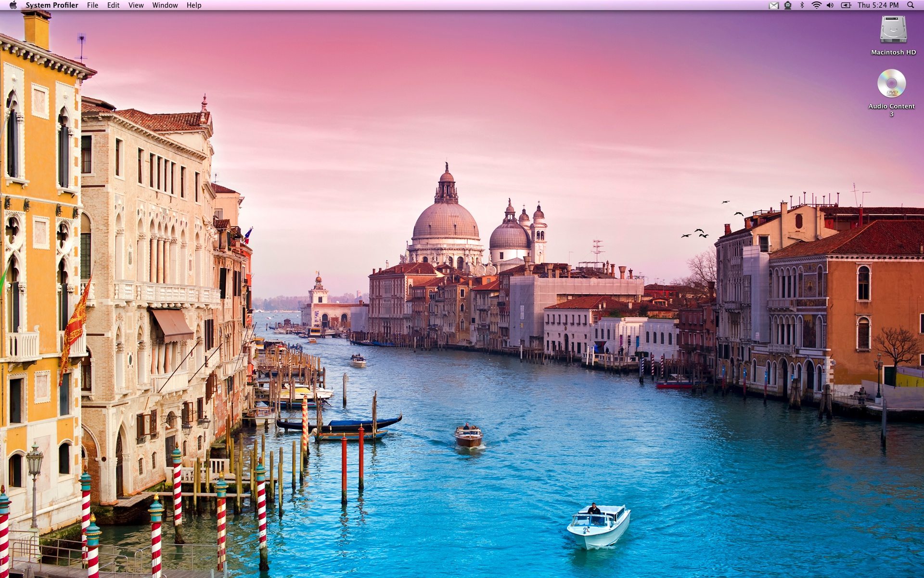The width and height of the screenshot is (924, 578).
Task: Click the gorilla face status icon
Action: tap(788, 5)
